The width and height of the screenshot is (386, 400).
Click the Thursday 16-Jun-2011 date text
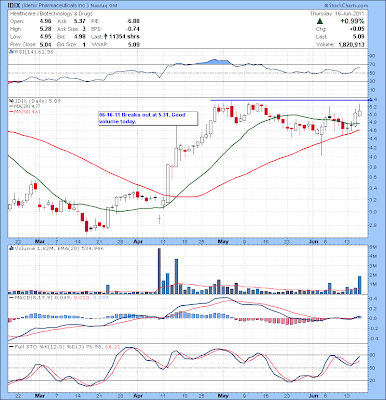(337, 14)
